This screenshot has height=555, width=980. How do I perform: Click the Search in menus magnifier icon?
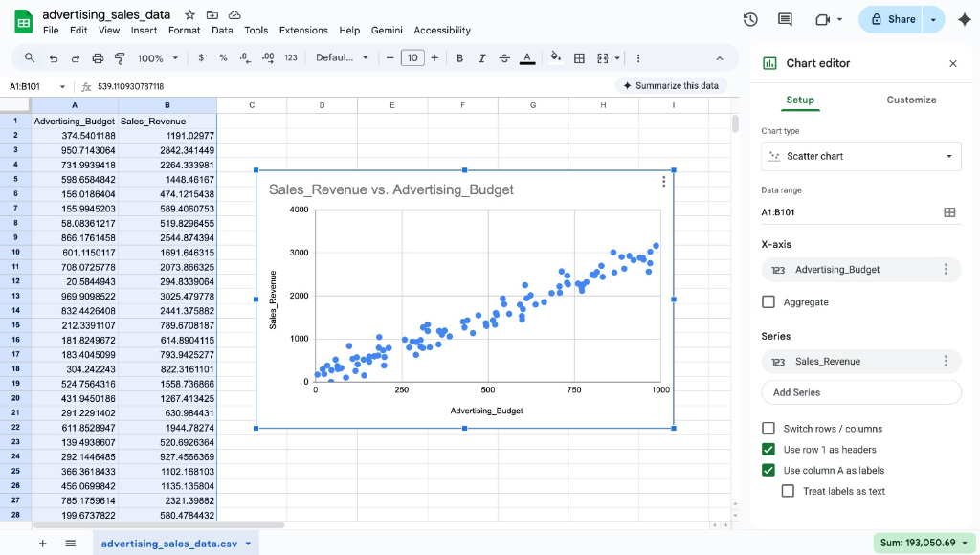29,57
